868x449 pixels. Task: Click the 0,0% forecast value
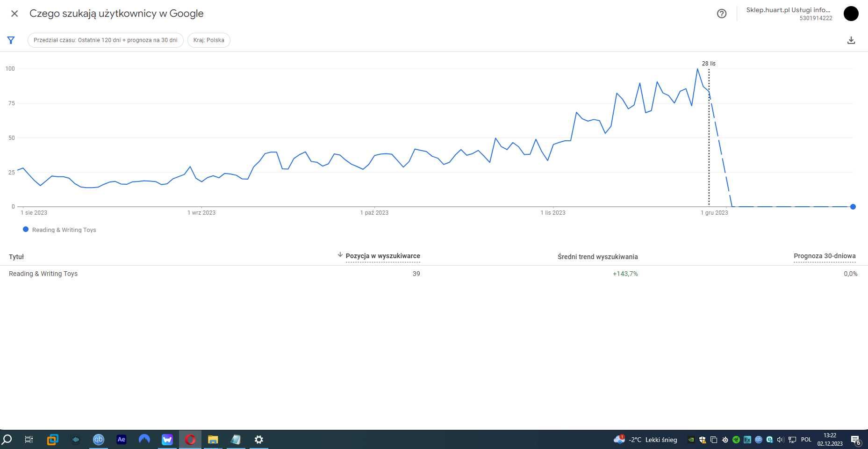[851, 274]
